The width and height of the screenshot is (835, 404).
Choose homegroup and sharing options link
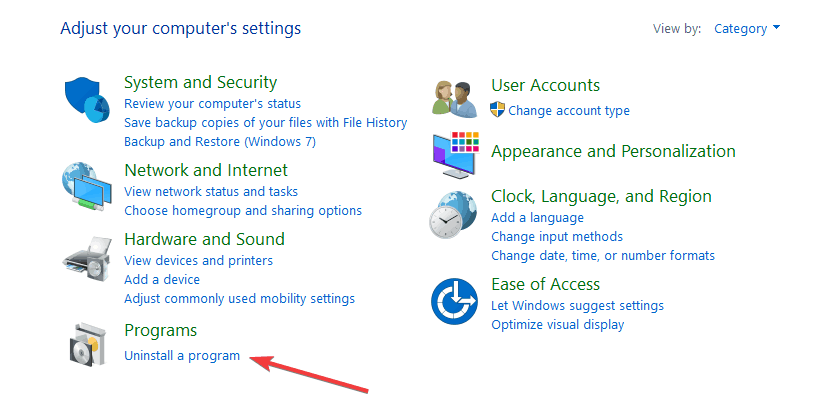[243, 210]
